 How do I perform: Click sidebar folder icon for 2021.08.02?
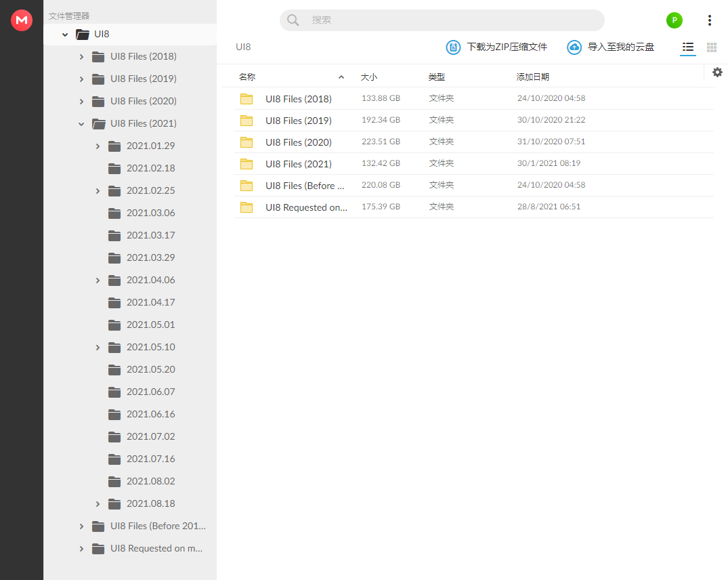[114, 482]
